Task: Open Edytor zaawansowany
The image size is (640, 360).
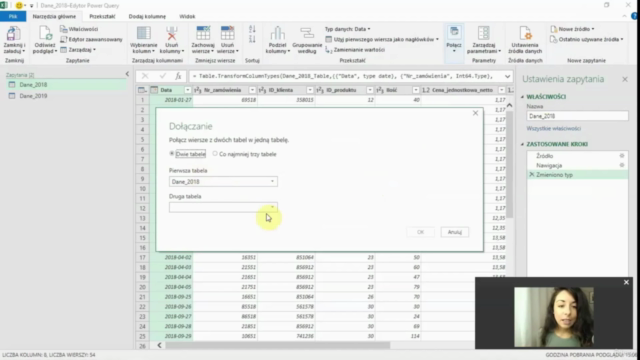Action: [x=91, y=39]
